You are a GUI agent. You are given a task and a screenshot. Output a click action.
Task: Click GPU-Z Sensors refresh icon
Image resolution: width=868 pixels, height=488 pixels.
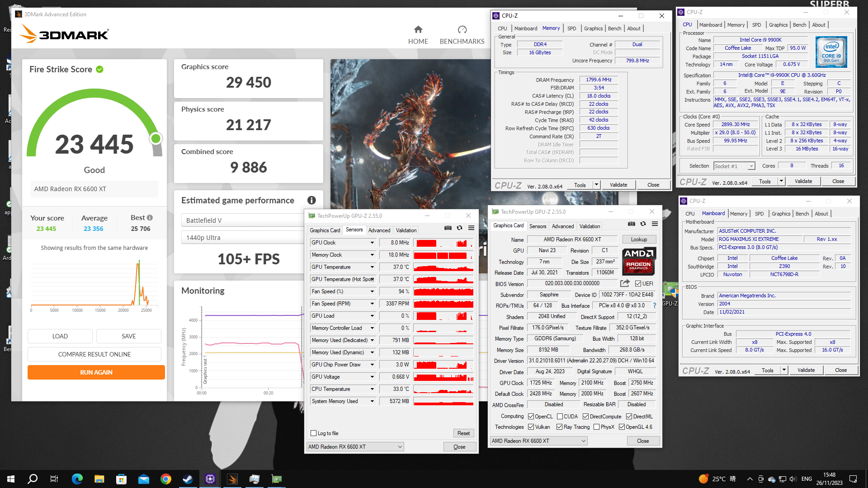tap(459, 228)
